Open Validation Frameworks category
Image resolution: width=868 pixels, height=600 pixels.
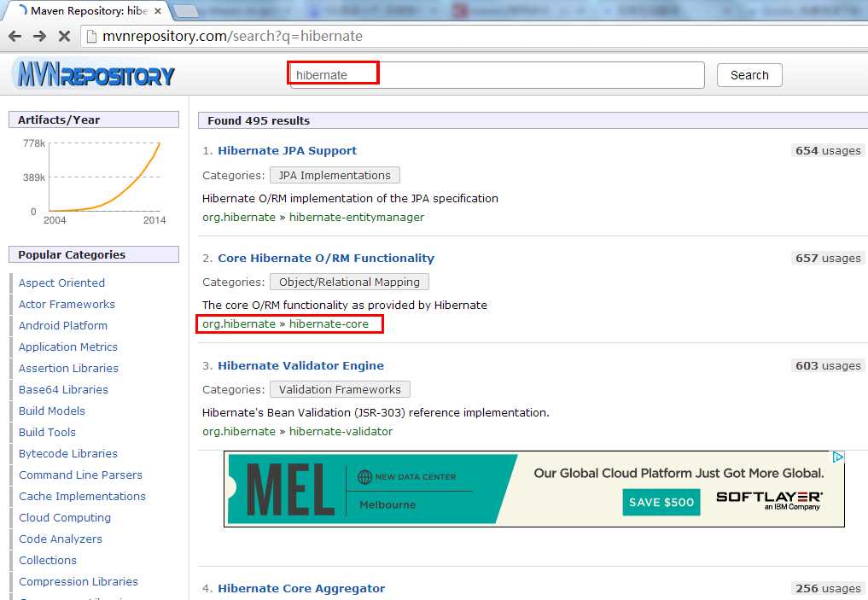pyautogui.click(x=340, y=390)
